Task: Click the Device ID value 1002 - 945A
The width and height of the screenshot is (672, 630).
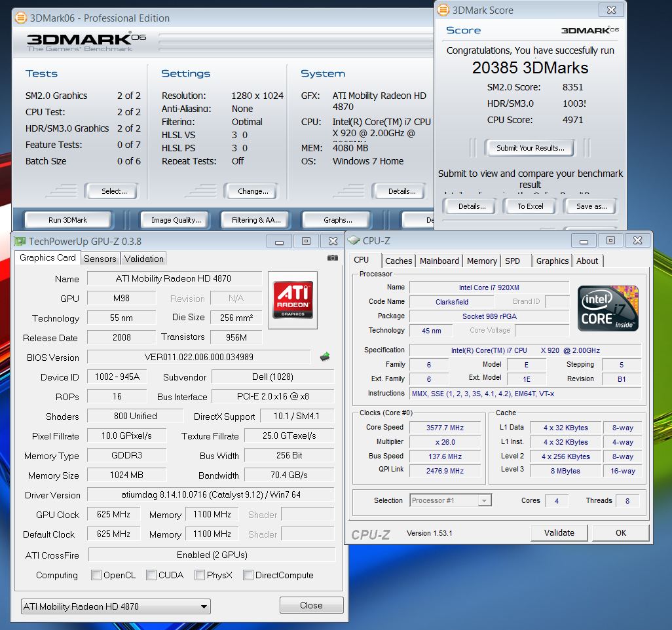Action: [117, 377]
